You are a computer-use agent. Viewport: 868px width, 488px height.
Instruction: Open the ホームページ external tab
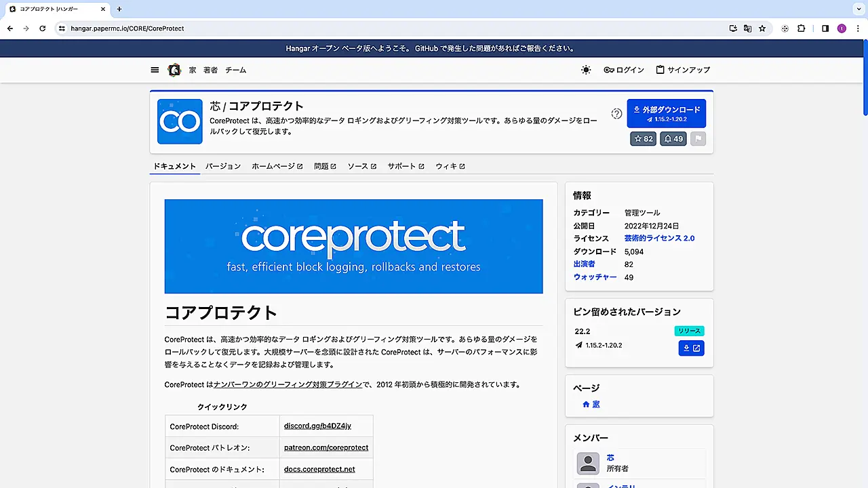[277, 166]
